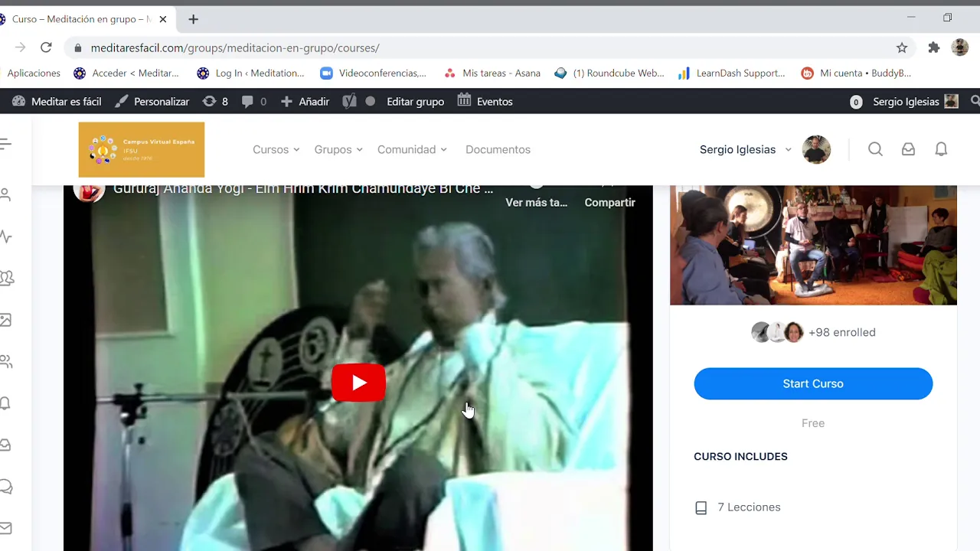Open Chrome profile avatar
This screenshot has width=980, height=551.
pos(960,47)
